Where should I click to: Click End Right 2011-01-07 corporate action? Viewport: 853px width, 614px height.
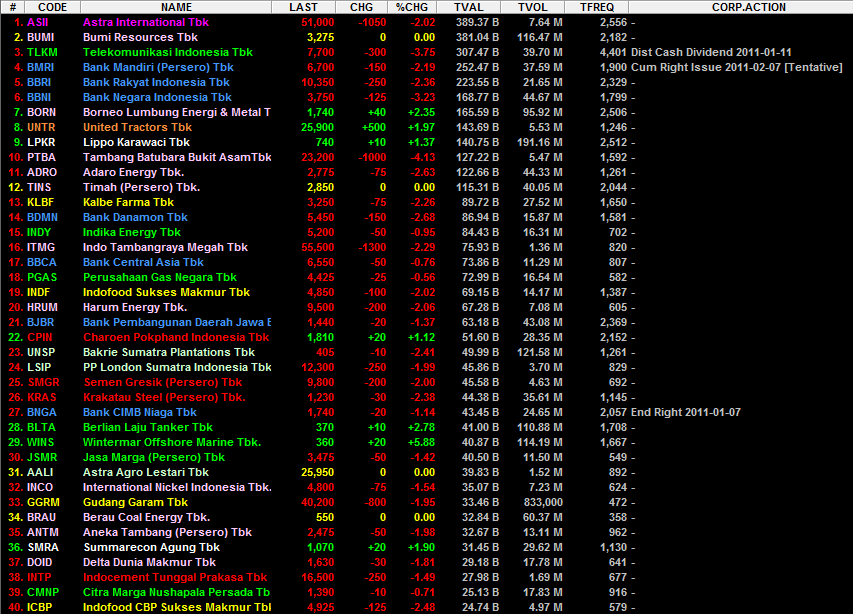pyautogui.click(x=685, y=412)
